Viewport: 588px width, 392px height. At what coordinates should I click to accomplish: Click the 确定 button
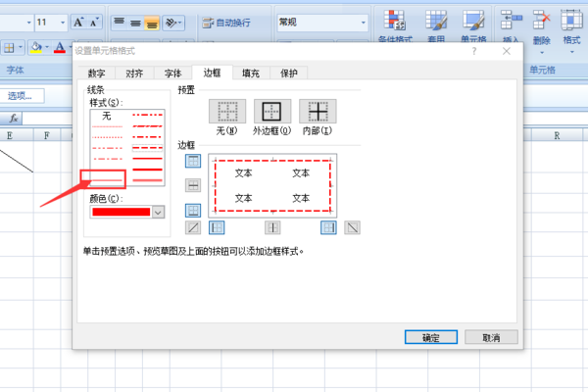pyautogui.click(x=431, y=337)
